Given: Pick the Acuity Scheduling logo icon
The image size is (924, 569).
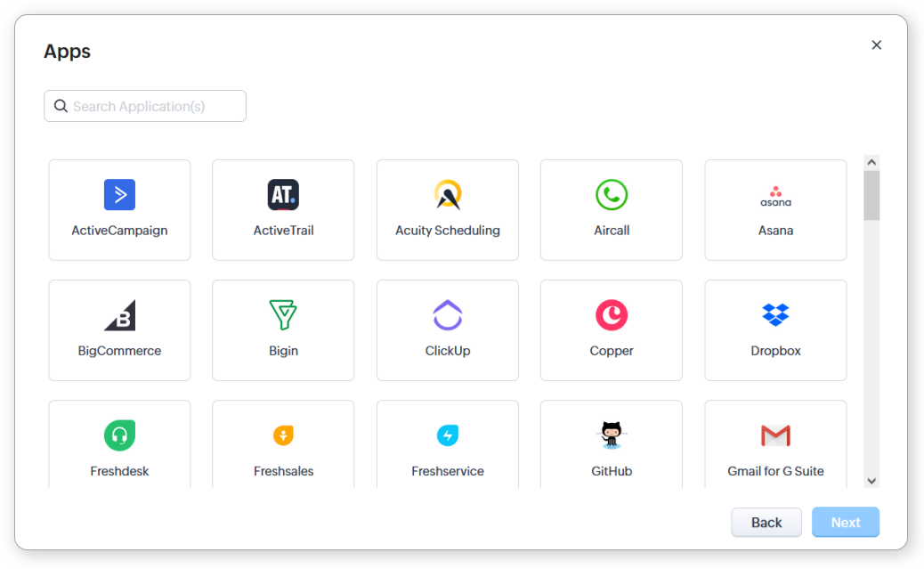Looking at the screenshot, I should pyautogui.click(x=448, y=195).
